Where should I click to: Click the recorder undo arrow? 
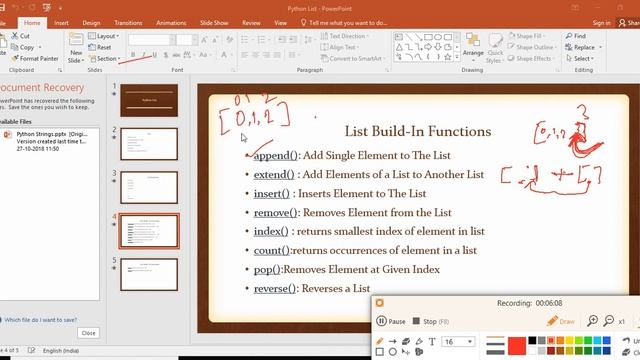coord(626,340)
